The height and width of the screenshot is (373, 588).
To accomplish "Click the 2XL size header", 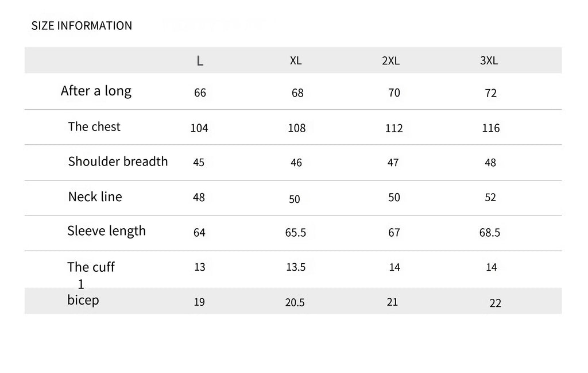I will 390,60.
